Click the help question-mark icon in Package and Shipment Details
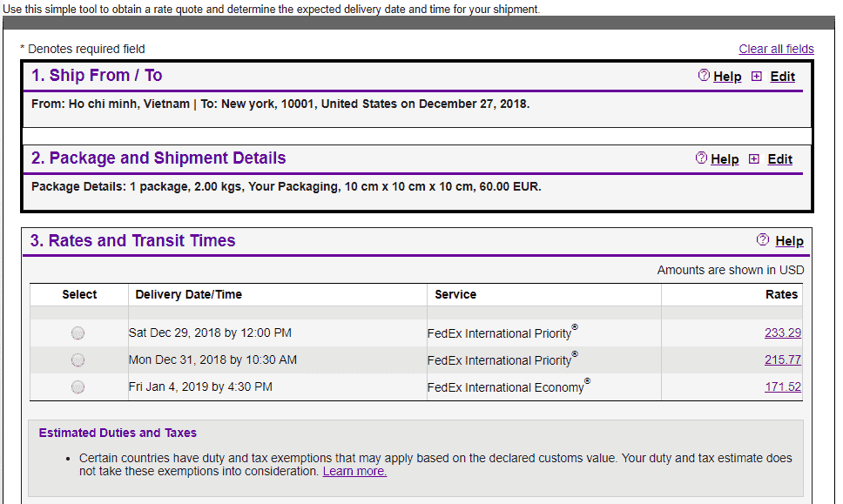 pos(700,158)
